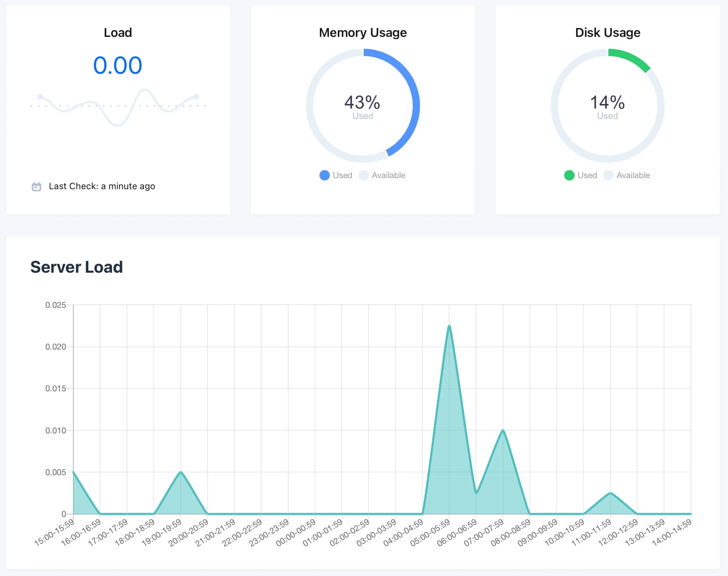
Task: Click the blue 0.00 load value
Action: 118,65
